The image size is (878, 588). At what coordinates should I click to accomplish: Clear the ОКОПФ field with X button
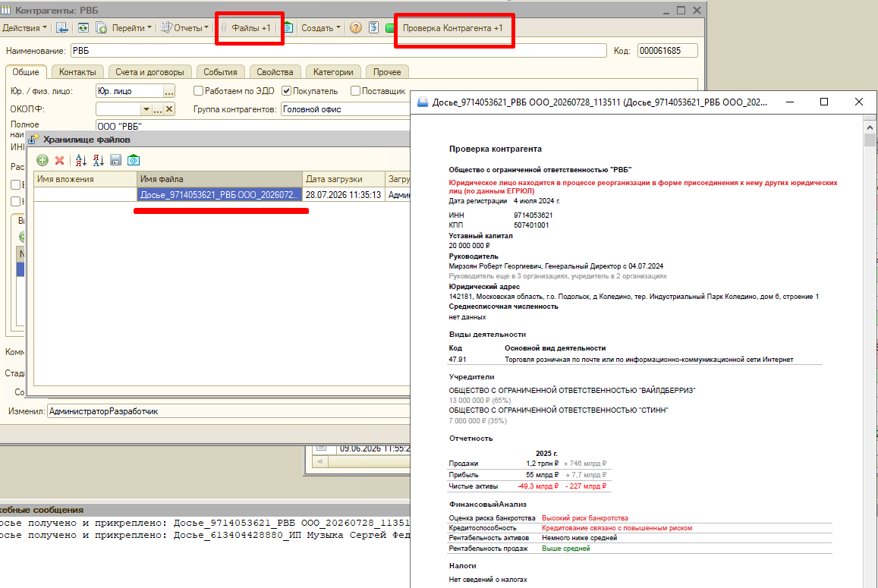[169, 109]
